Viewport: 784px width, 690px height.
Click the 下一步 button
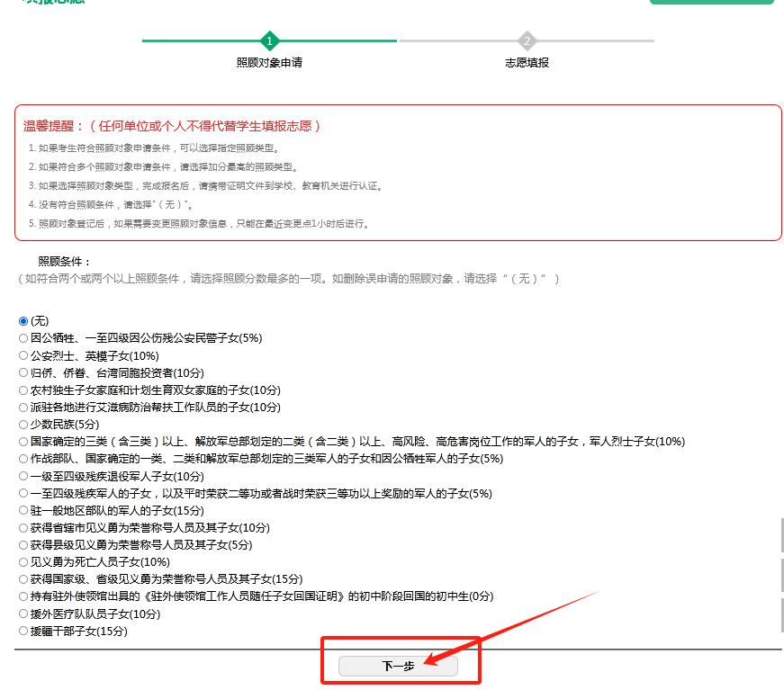tap(398, 666)
